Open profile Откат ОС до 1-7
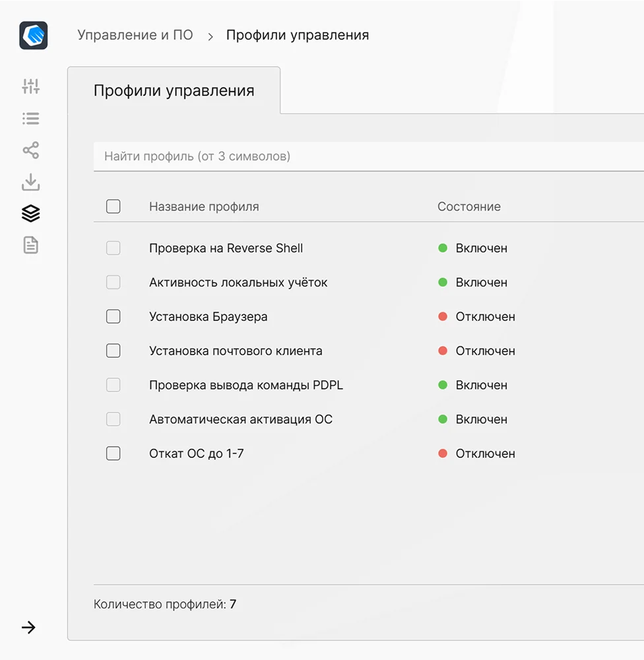The width and height of the screenshot is (644, 660). 197,453
